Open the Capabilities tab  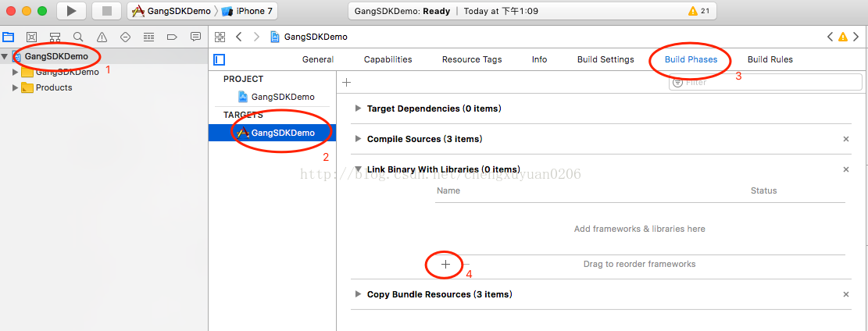click(x=388, y=59)
